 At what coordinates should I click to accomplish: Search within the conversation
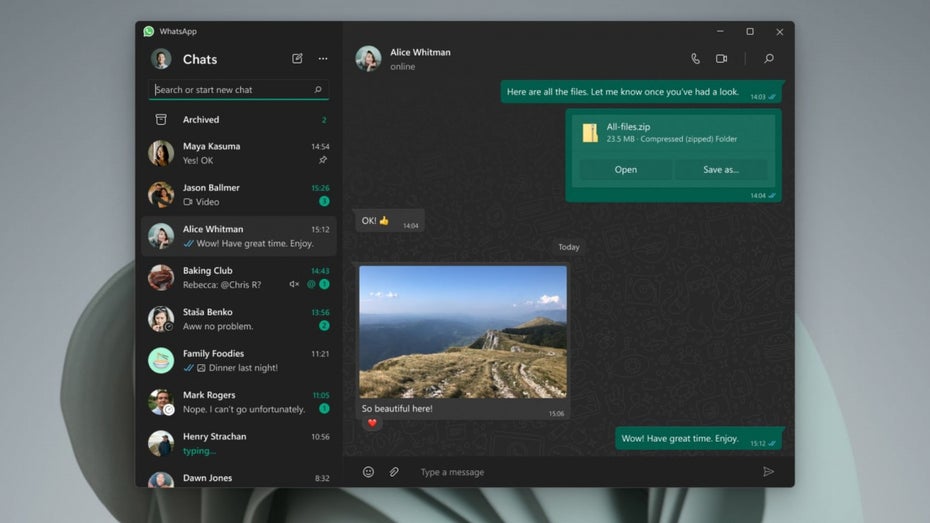(x=768, y=59)
